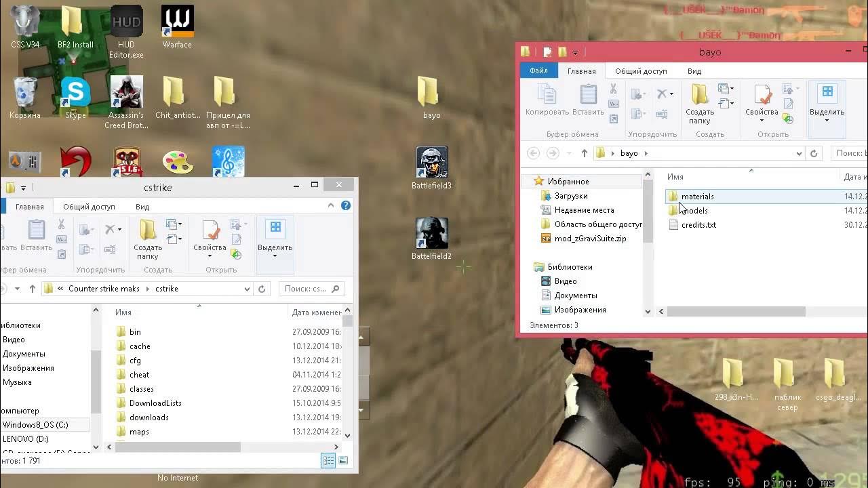Switch to the Вид tab in bayo window
The height and width of the screenshot is (488, 868).
point(694,70)
